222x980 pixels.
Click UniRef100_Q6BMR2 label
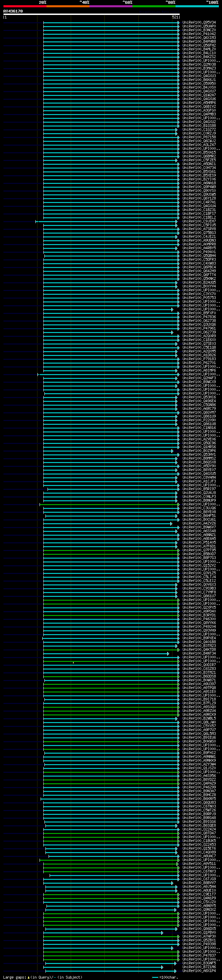pyautogui.click(x=199, y=156)
